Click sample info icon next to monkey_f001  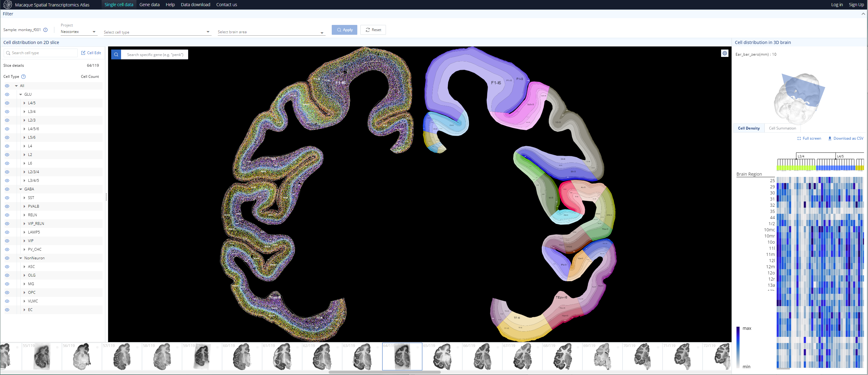click(x=46, y=30)
